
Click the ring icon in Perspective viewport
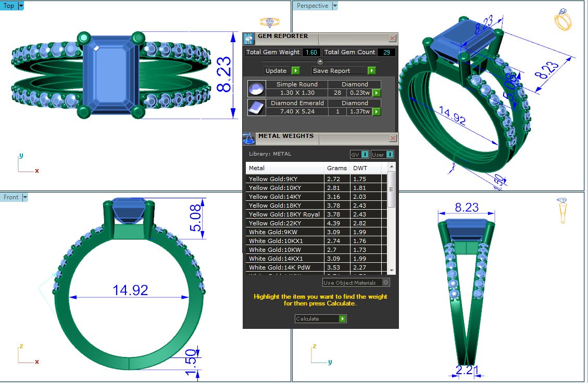tap(562, 20)
